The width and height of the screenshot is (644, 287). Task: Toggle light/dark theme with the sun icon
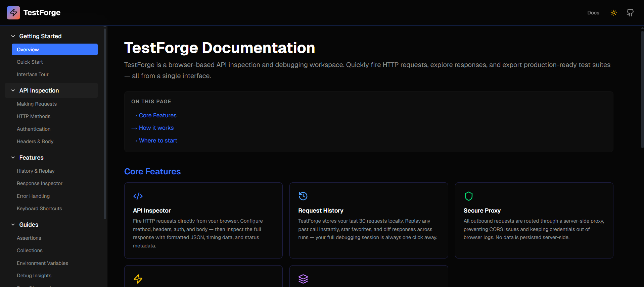click(x=614, y=13)
